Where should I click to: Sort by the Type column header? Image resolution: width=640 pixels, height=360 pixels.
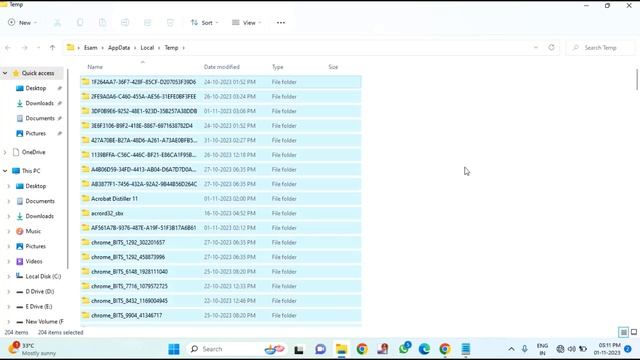278,67
